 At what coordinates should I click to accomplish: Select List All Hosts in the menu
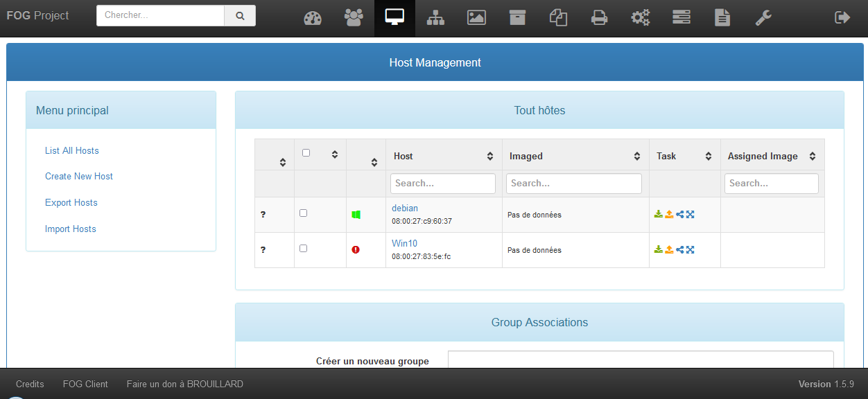click(72, 150)
